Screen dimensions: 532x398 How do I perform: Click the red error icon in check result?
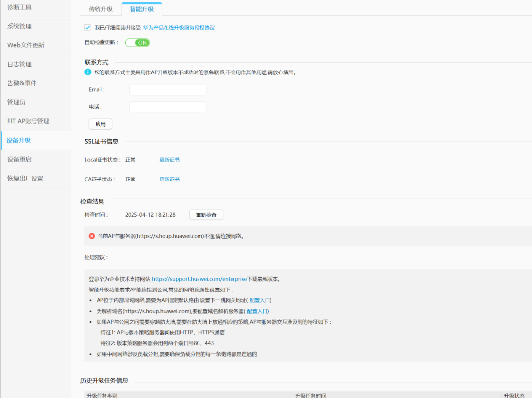(x=92, y=236)
